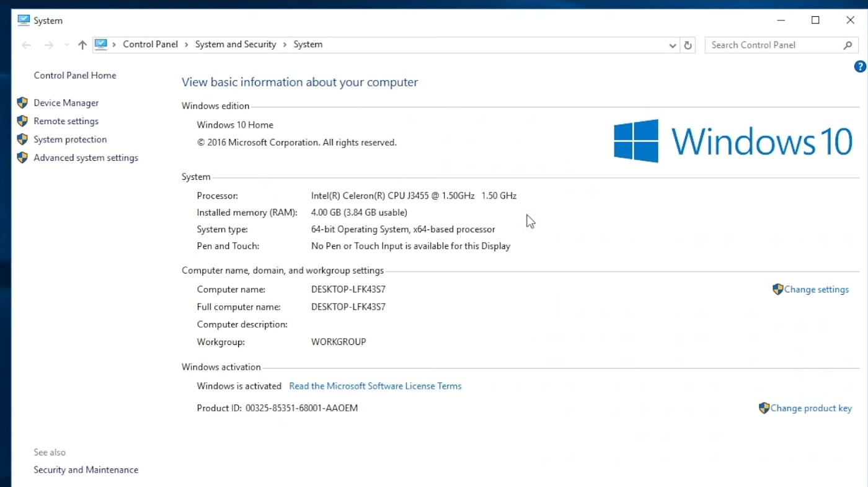Expand chevron after Control Panel breadcrumb
868x487 pixels.
187,45
